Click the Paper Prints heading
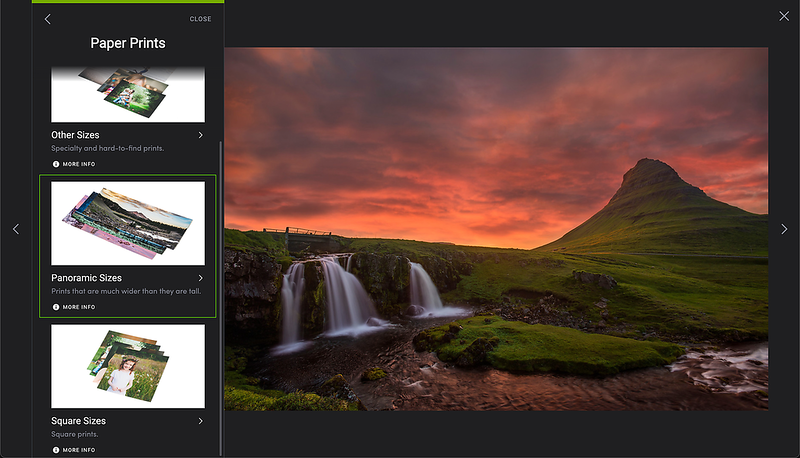 coord(128,43)
